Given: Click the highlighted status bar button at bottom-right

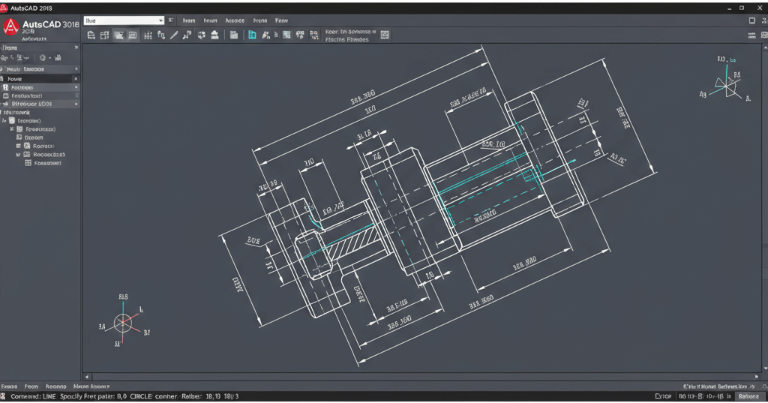Looking at the screenshot, I should [x=748, y=396].
